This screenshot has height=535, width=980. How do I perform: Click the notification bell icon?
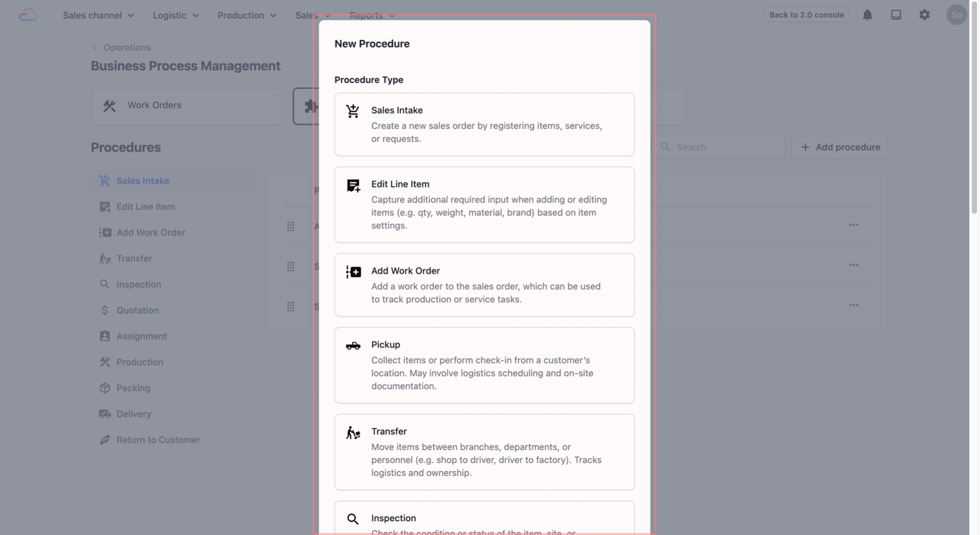click(x=867, y=15)
